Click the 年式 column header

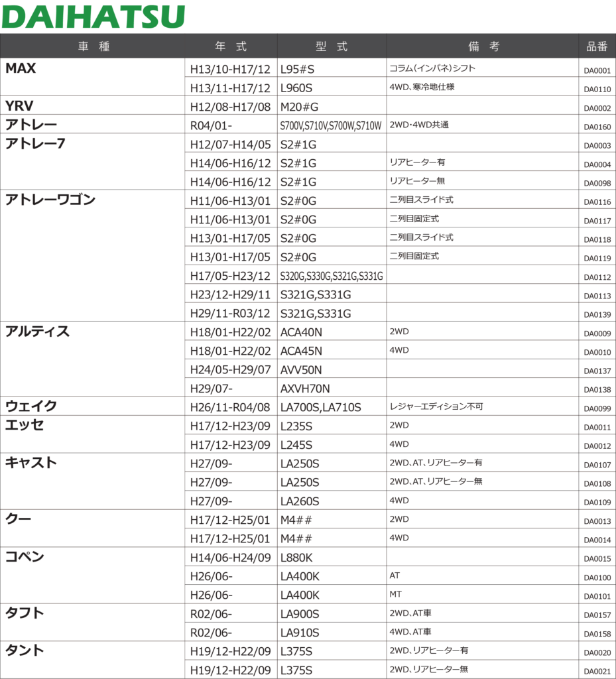pos(231,46)
